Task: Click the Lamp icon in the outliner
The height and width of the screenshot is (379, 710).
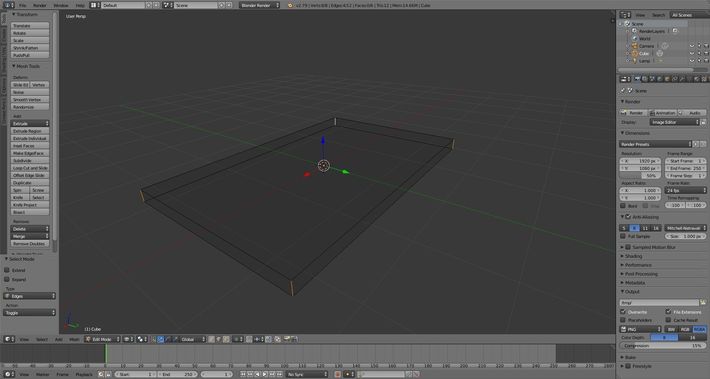Action: tap(634, 61)
